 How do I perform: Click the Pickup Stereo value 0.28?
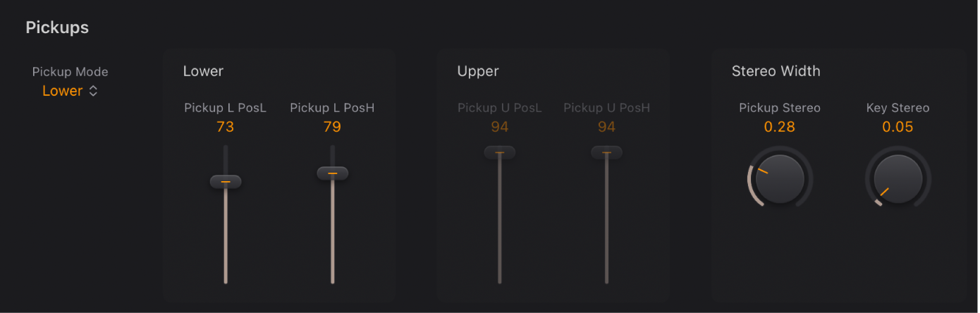(780, 127)
